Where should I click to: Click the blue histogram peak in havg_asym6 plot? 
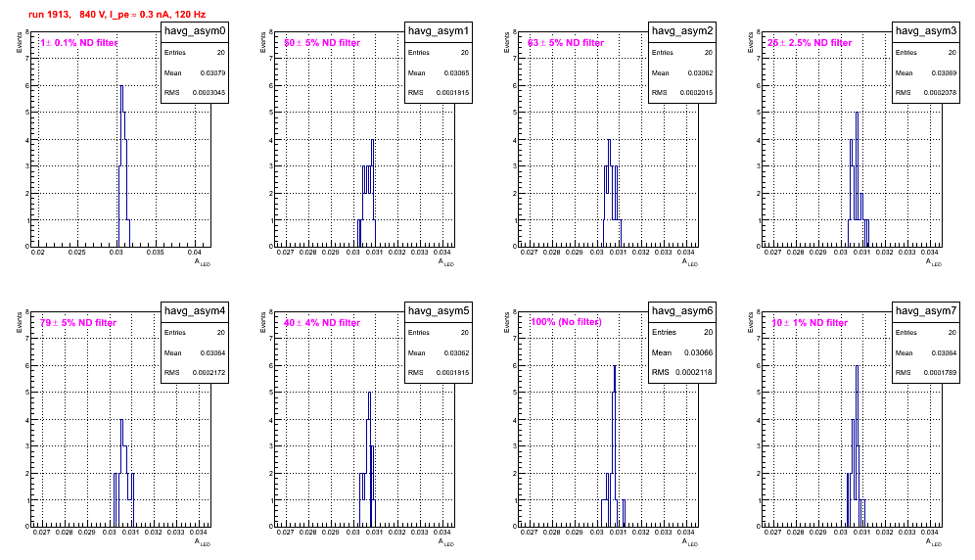click(x=615, y=367)
